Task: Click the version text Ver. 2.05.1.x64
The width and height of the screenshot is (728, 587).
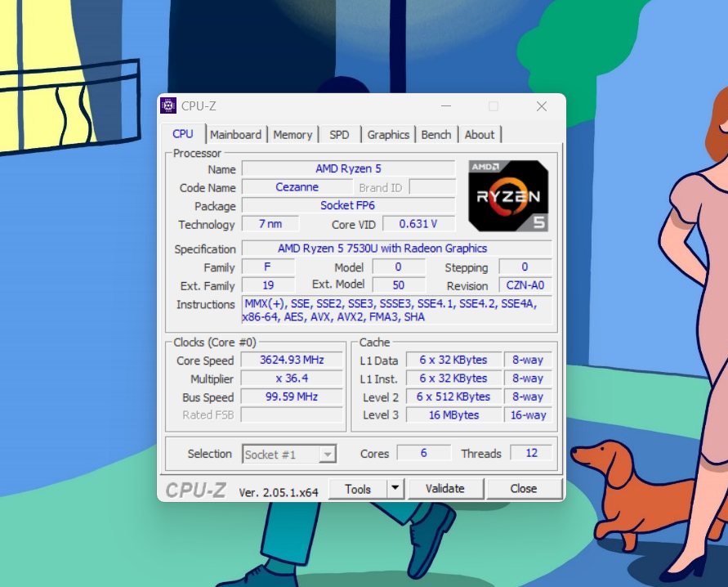Action: [x=279, y=492]
